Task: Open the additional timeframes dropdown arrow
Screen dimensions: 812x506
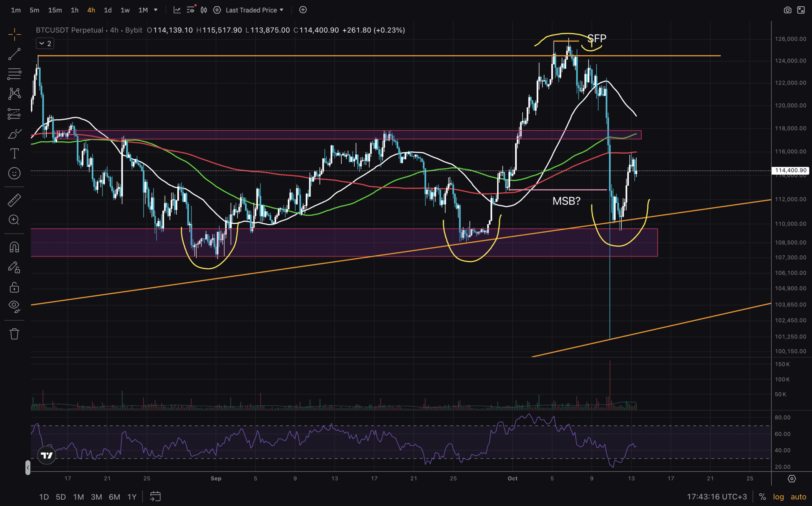Action: point(156,10)
